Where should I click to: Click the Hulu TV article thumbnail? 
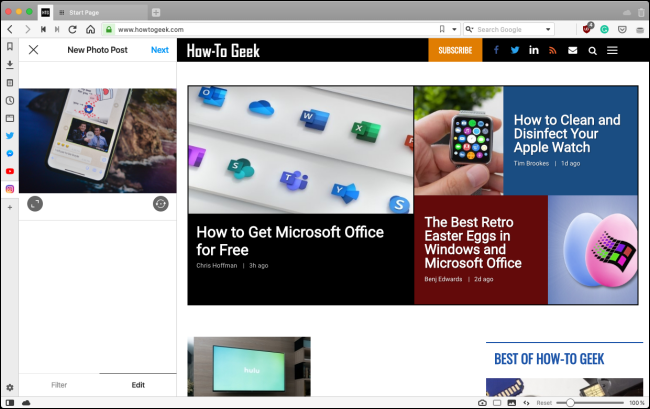(249, 366)
